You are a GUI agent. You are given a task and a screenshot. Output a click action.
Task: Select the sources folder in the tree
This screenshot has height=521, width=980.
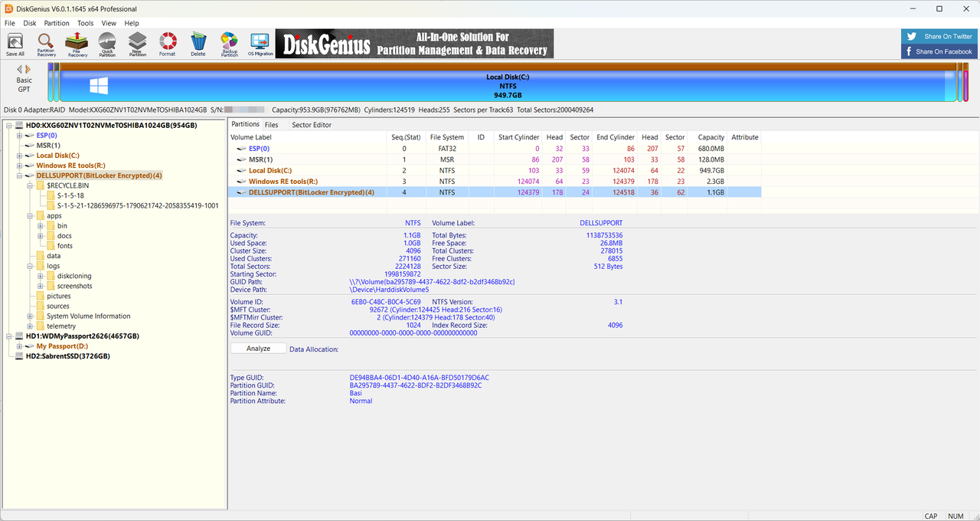click(x=58, y=306)
